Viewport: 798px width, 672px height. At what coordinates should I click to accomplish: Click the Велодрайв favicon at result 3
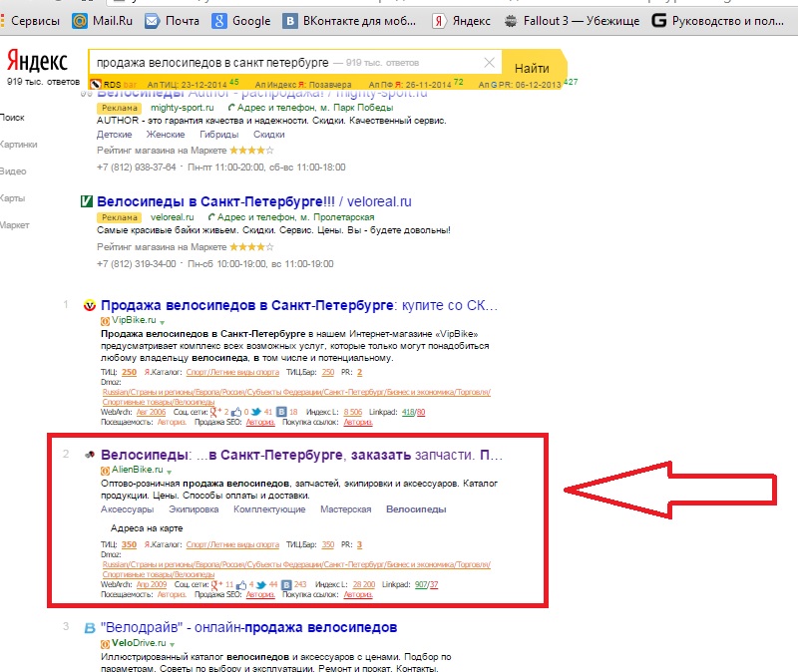[x=90, y=628]
